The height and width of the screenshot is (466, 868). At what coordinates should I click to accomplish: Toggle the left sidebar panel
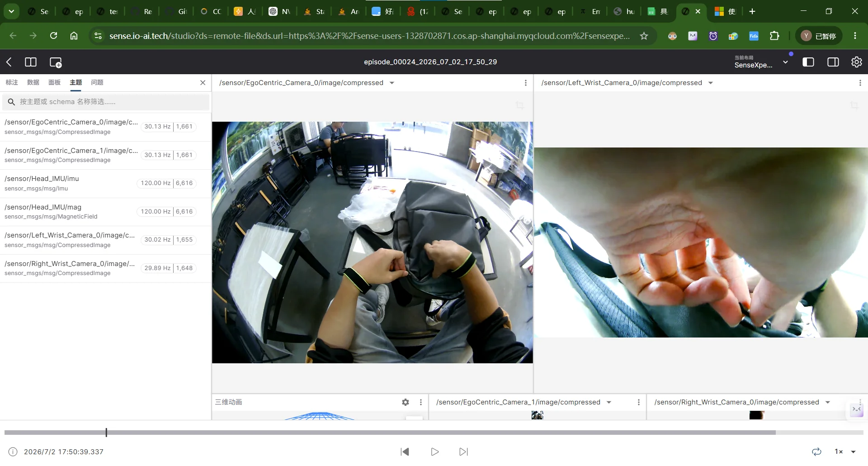point(808,62)
